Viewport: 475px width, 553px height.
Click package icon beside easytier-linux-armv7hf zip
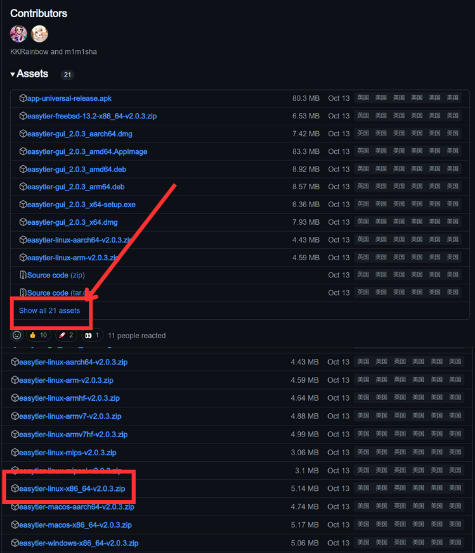tap(15, 434)
